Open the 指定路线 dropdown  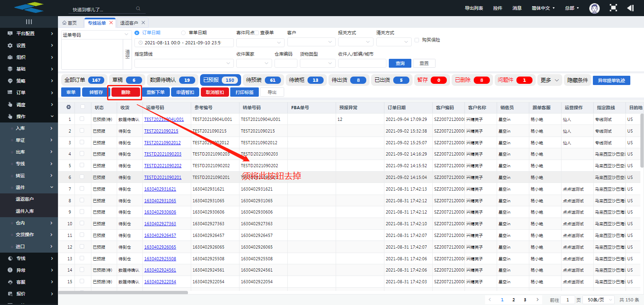[184, 63]
